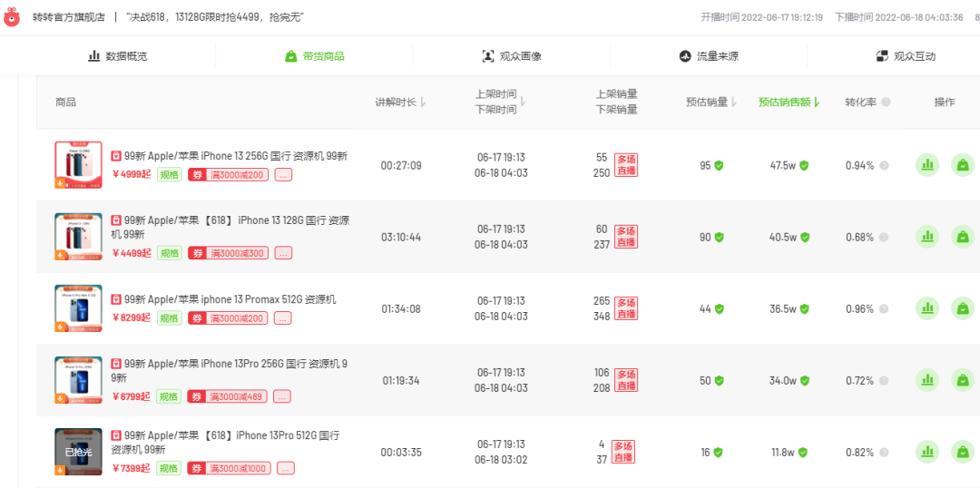
Task: Click info dot beside 0.82% conversion
Action: 884,453
